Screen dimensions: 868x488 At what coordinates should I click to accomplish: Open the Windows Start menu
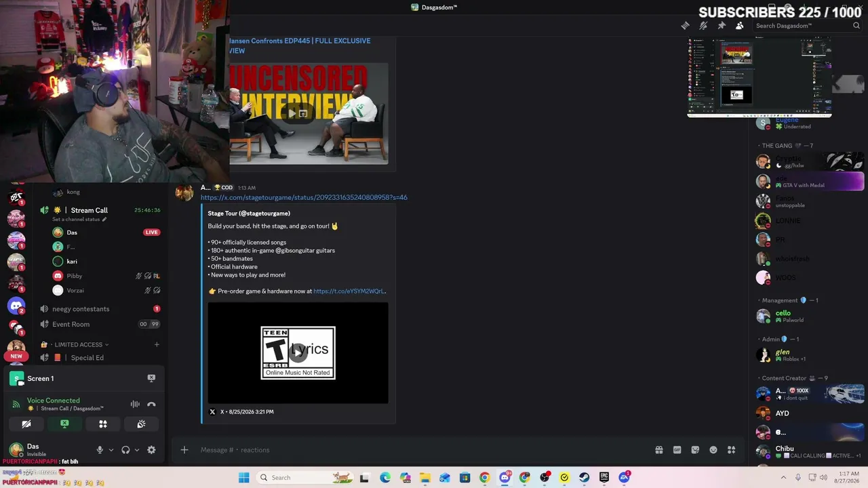tap(243, 478)
